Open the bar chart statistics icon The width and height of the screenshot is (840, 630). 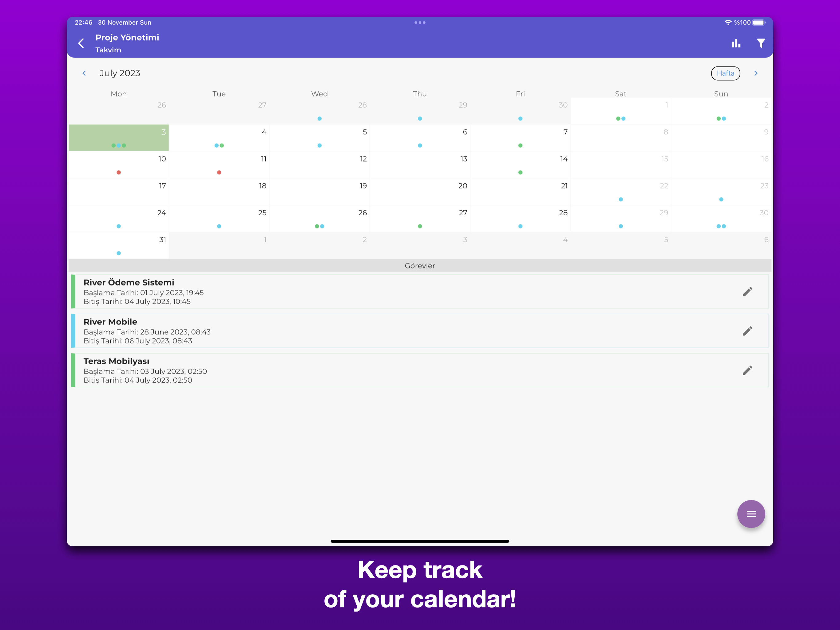coord(736,43)
